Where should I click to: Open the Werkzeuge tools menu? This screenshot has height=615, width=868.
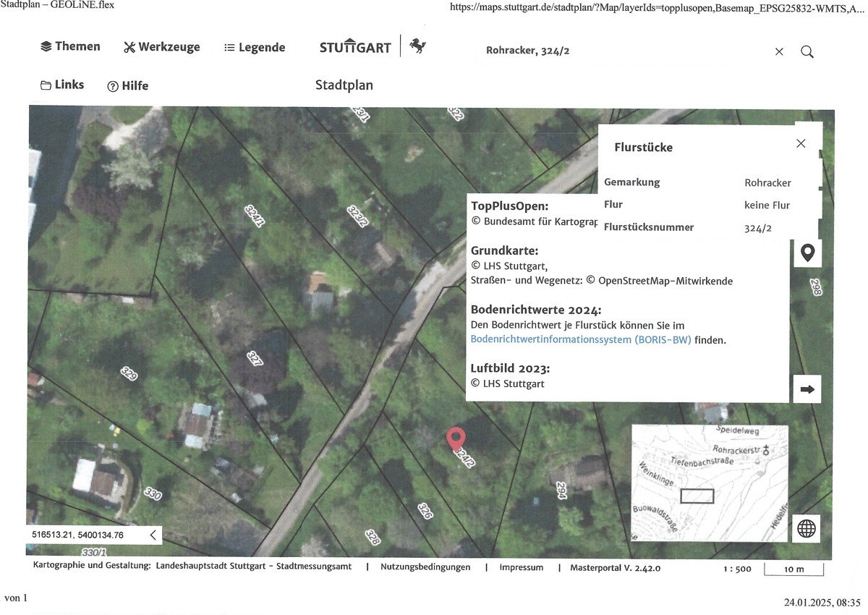161,47
